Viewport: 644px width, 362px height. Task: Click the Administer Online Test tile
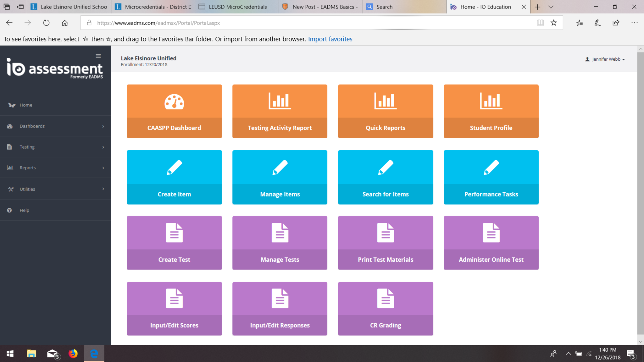[491, 242]
